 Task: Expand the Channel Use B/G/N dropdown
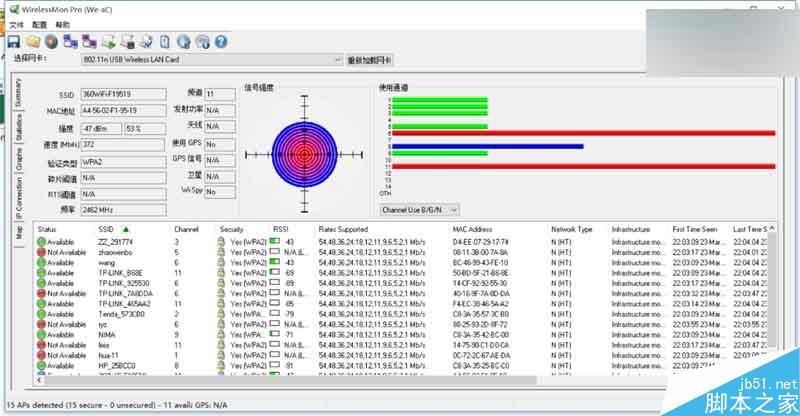click(x=454, y=210)
